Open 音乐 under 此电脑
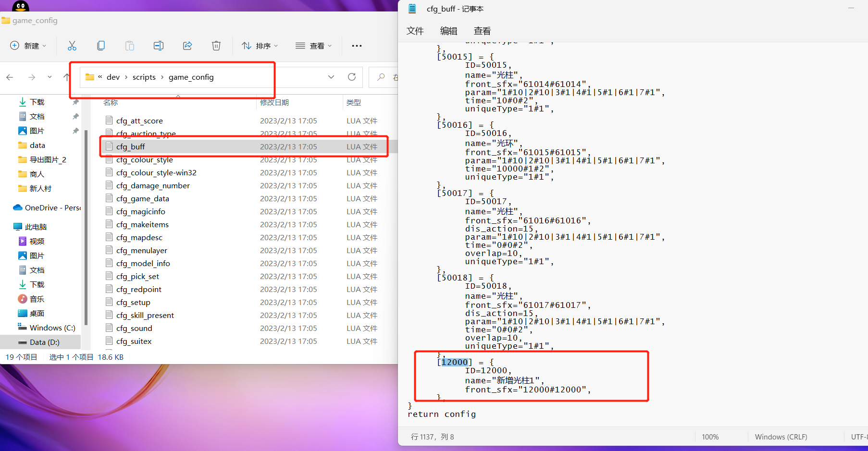This screenshot has width=868, height=451. point(37,299)
